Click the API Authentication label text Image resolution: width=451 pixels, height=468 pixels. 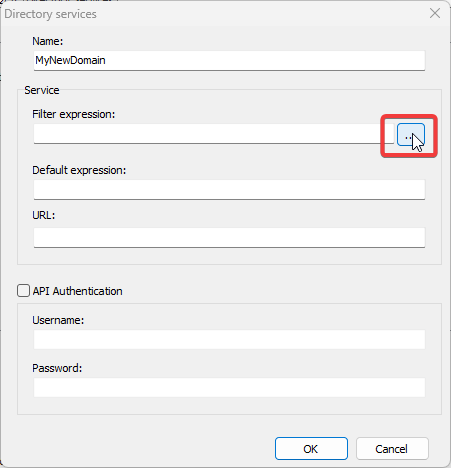click(77, 291)
